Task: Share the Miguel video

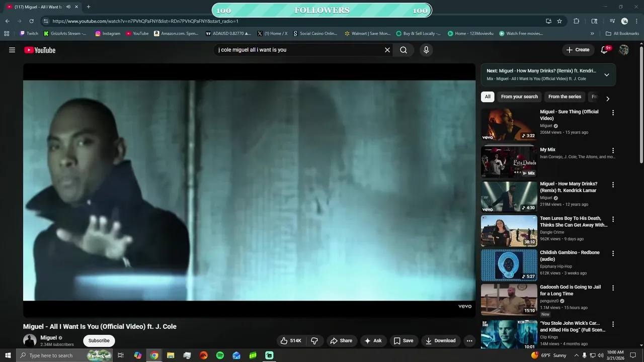Action: pos(341,341)
